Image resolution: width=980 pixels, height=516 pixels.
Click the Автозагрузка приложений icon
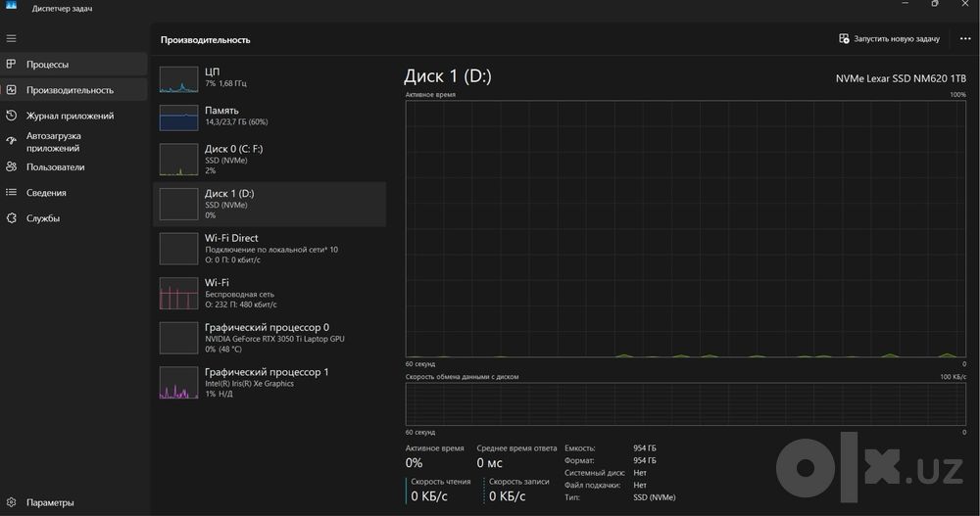click(x=11, y=141)
